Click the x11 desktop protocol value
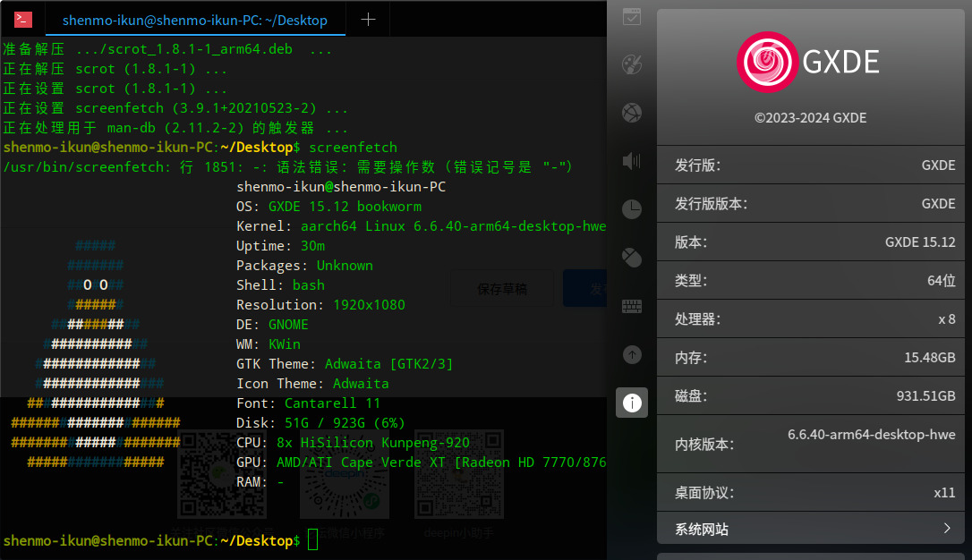This screenshot has height=560, width=972. tap(944, 493)
